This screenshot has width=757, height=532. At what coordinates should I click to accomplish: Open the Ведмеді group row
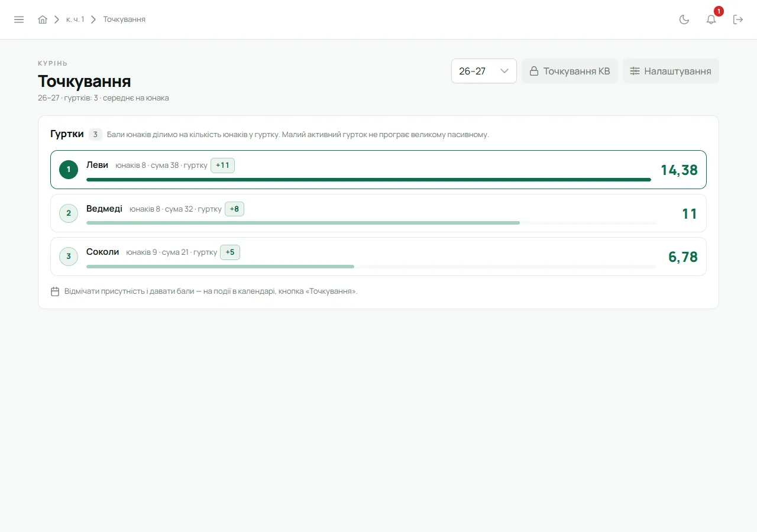(378, 213)
